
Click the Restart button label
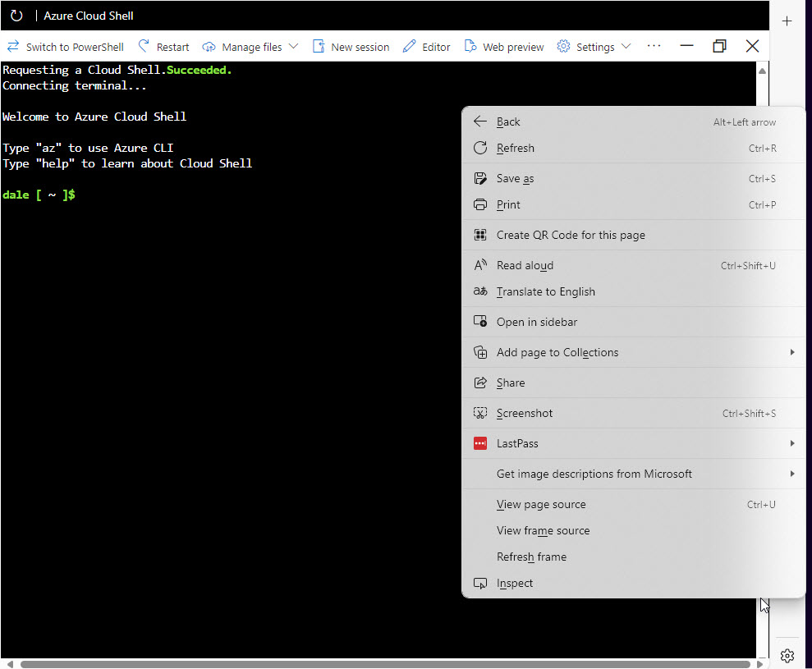coord(172,47)
